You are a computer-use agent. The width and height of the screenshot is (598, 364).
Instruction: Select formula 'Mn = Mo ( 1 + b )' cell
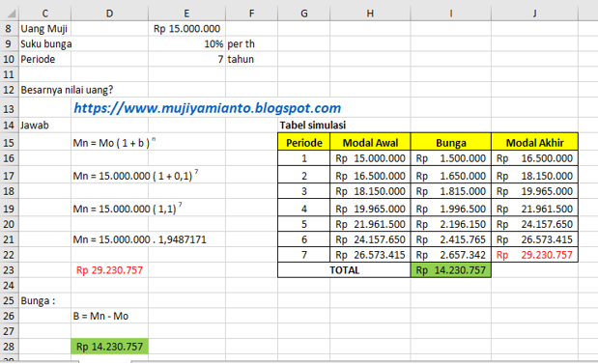point(114,143)
